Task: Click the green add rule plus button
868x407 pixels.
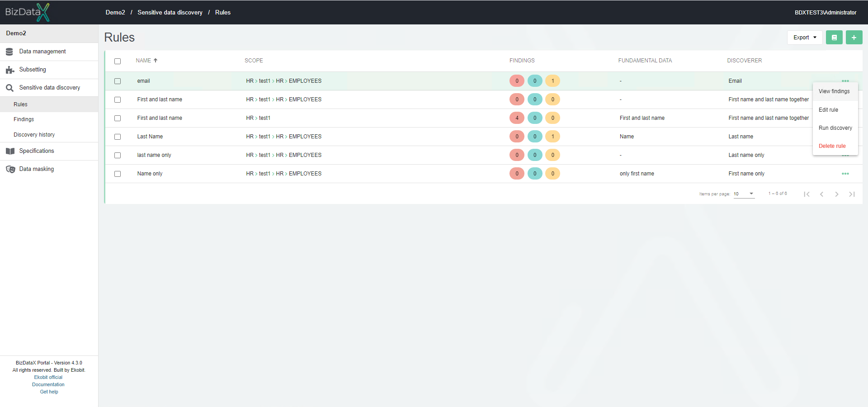Action: [854, 38]
